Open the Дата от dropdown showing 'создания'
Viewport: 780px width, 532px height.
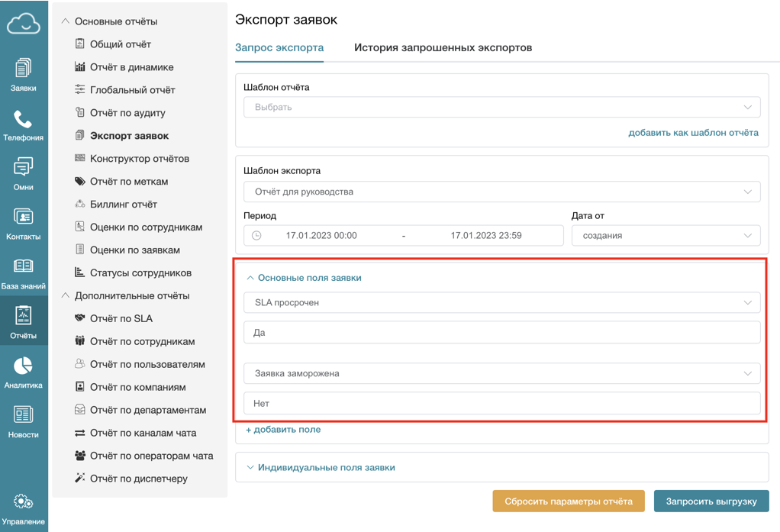pyautogui.click(x=666, y=234)
